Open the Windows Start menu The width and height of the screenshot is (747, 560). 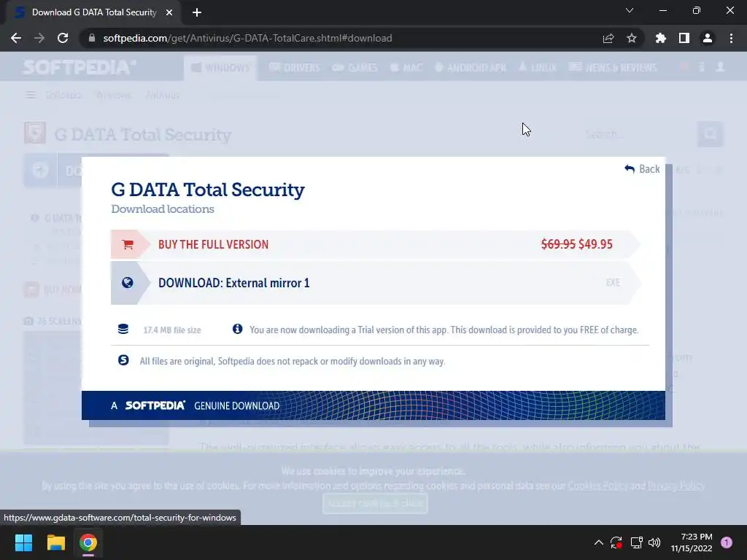[23, 542]
